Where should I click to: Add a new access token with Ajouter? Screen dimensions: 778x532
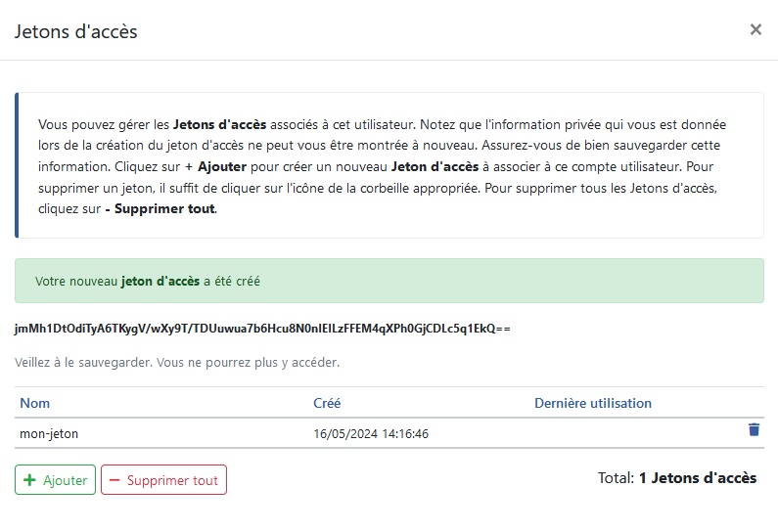(x=55, y=479)
